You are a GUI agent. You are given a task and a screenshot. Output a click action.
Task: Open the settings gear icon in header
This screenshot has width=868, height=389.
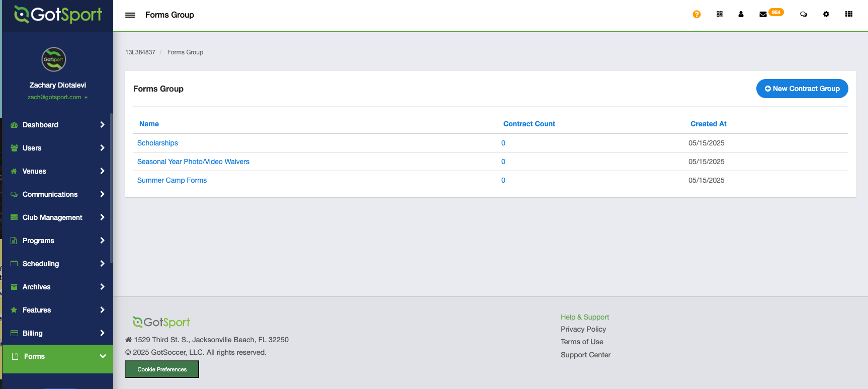826,14
